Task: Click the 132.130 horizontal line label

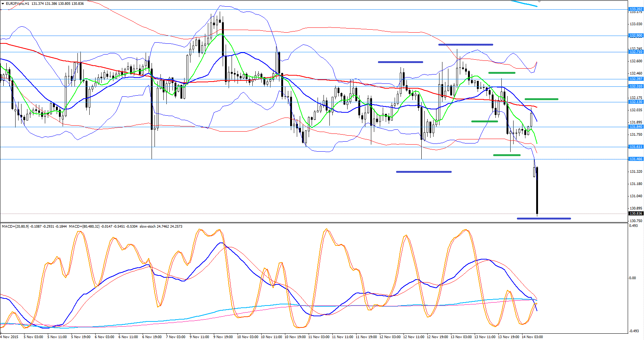Action: pyautogui.click(x=636, y=102)
